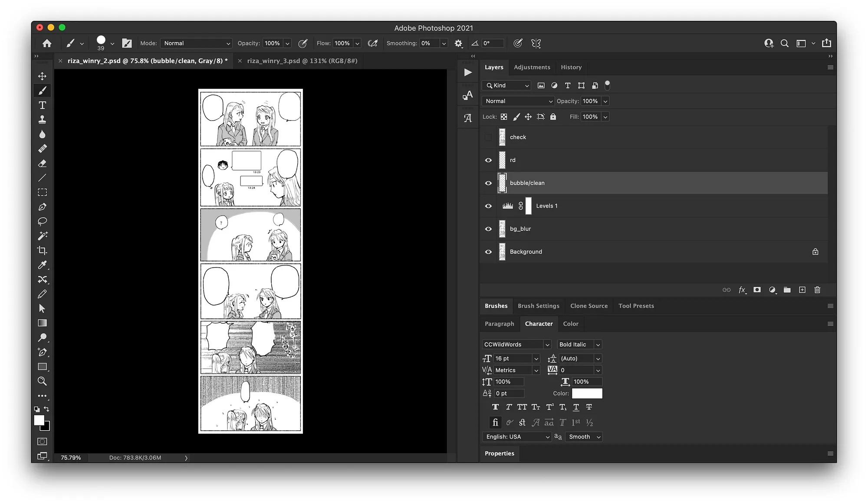Switch to the Paragraph tab
This screenshot has height=504, width=868.
tap(499, 324)
